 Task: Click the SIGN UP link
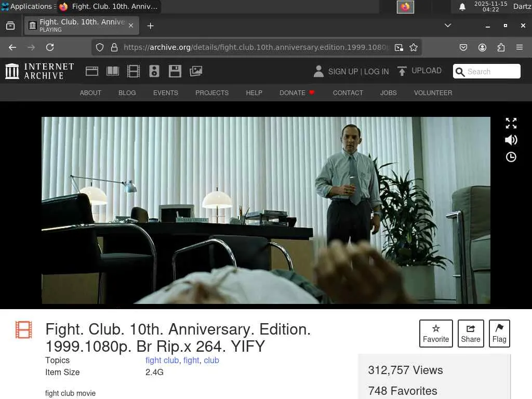click(343, 72)
